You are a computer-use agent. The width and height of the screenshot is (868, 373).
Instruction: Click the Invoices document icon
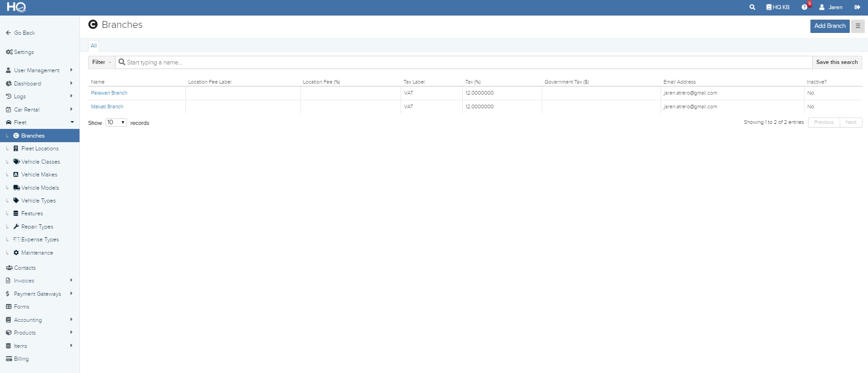[x=8, y=281]
